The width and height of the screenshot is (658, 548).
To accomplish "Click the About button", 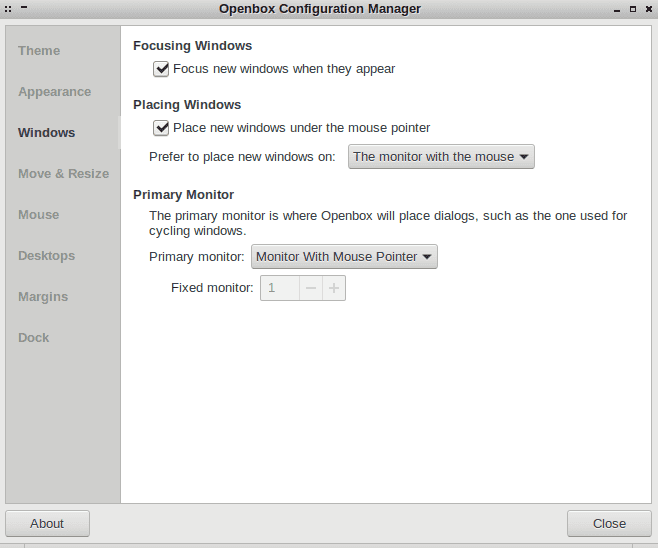I will point(47,523).
